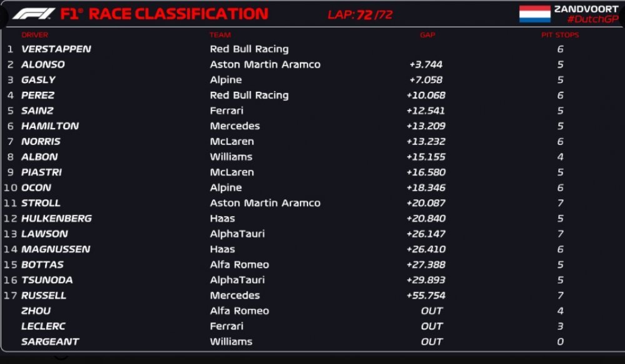Click Russell's gap +55.754
Screen dimensions: 625x364
pyautogui.click(x=426, y=295)
